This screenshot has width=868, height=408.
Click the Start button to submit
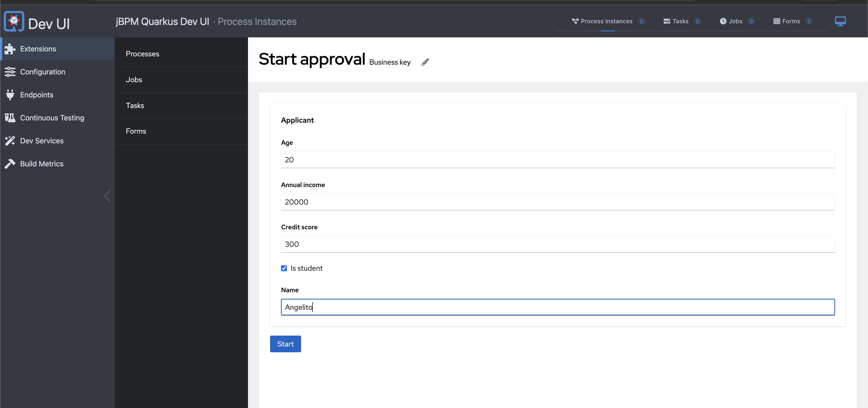point(286,344)
